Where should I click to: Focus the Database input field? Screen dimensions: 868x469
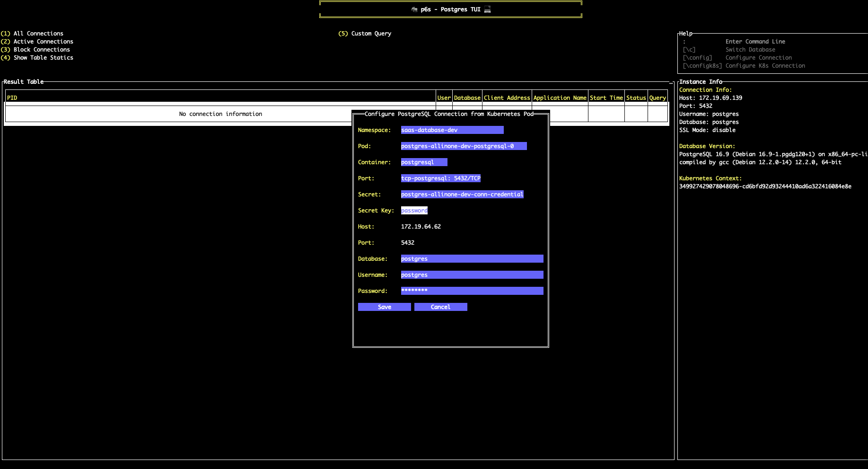pos(472,259)
